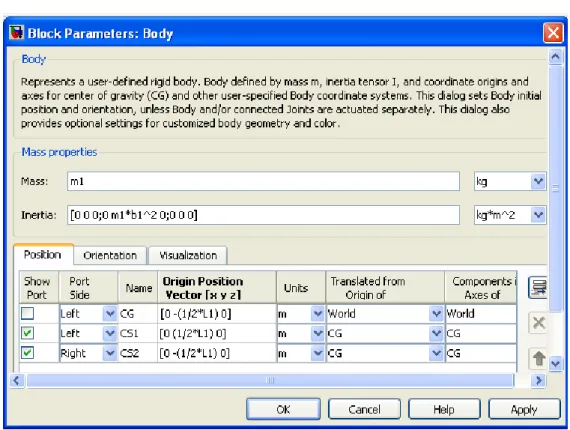Viewport: 570px width, 430px height.
Task: Click position vector [0 (1/2*L1) 0] of CS1
Action: 217,333
